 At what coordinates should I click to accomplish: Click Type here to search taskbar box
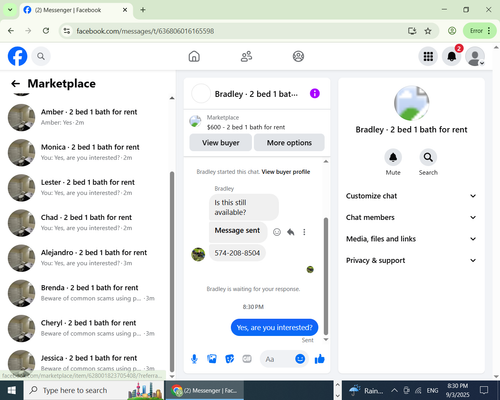tap(93, 390)
